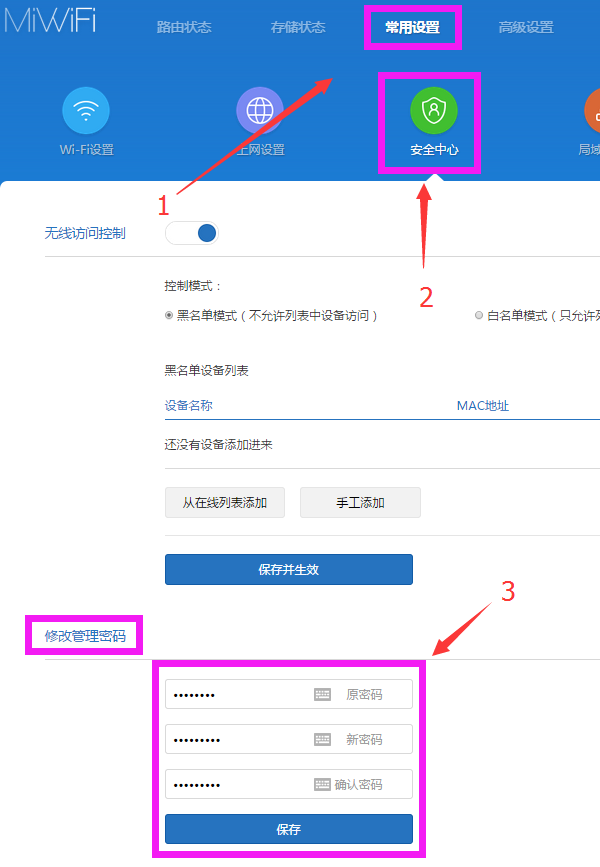Image resolution: width=600 pixels, height=867 pixels.
Task: Click keyboard icon in 新密码 field
Action: pyautogui.click(x=322, y=739)
